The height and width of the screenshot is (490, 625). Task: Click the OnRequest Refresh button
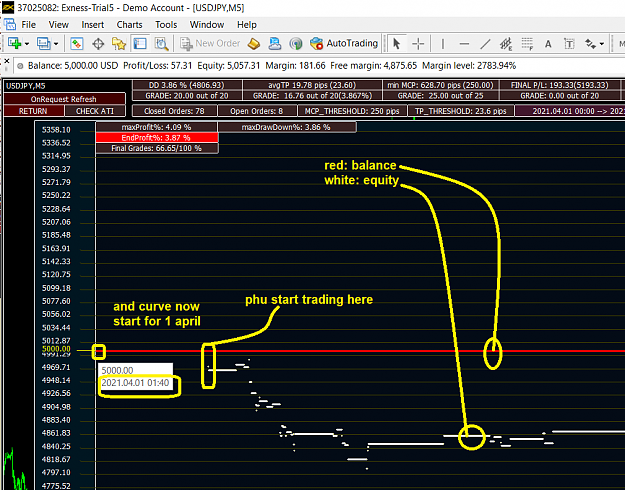click(64, 99)
